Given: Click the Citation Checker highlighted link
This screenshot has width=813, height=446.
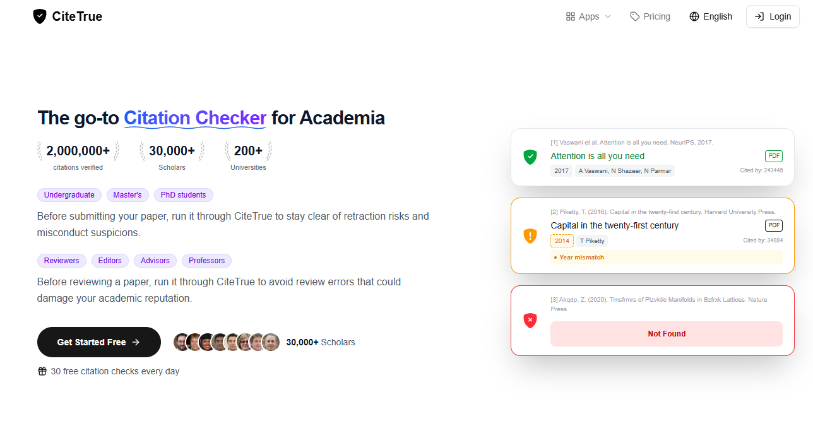Looking at the screenshot, I should pos(195,118).
